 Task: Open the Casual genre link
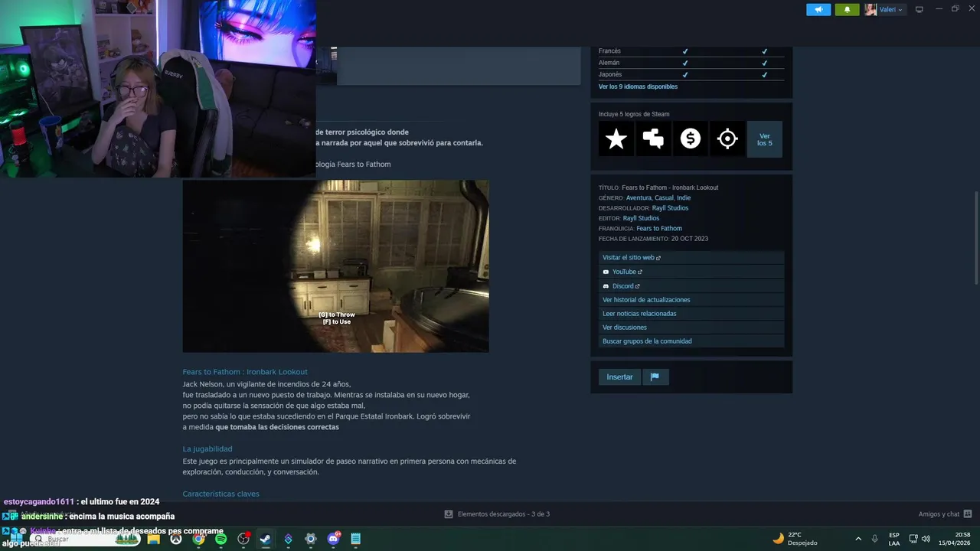pyautogui.click(x=664, y=197)
